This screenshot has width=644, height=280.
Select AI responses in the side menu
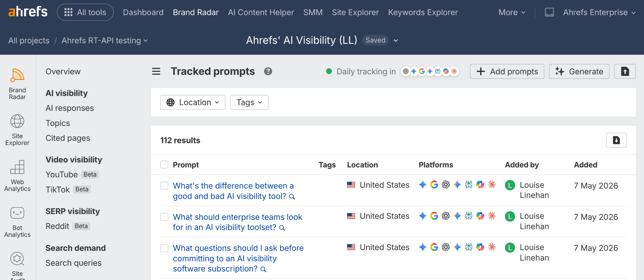pyautogui.click(x=69, y=108)
